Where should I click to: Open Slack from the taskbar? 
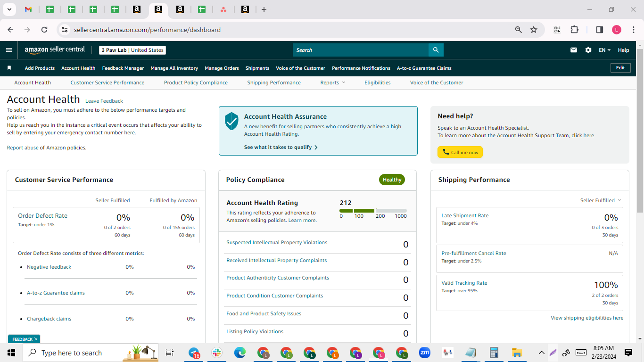(217, 353)
